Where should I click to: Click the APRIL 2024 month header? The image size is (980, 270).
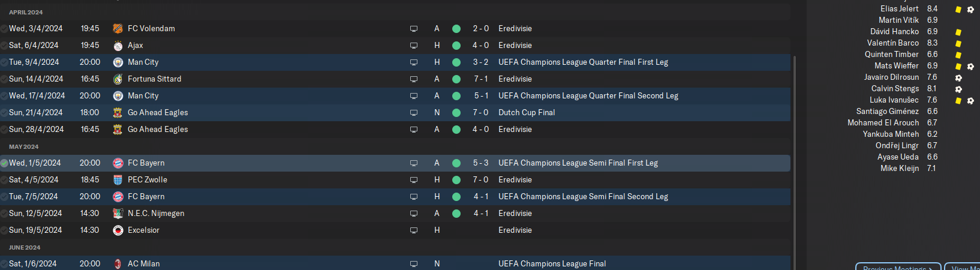tap(26, 13)
